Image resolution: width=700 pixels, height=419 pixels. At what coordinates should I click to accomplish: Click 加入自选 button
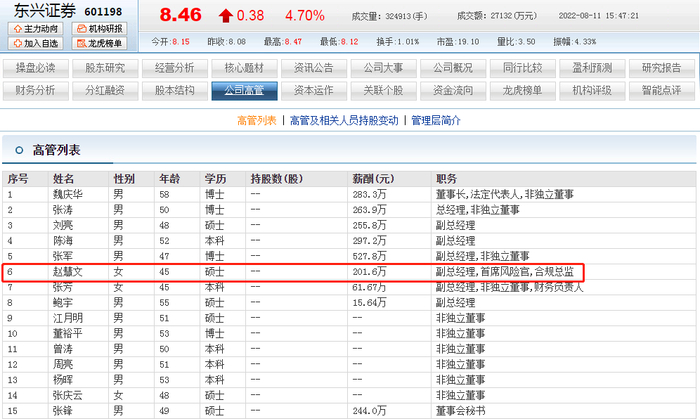point(36,43)
